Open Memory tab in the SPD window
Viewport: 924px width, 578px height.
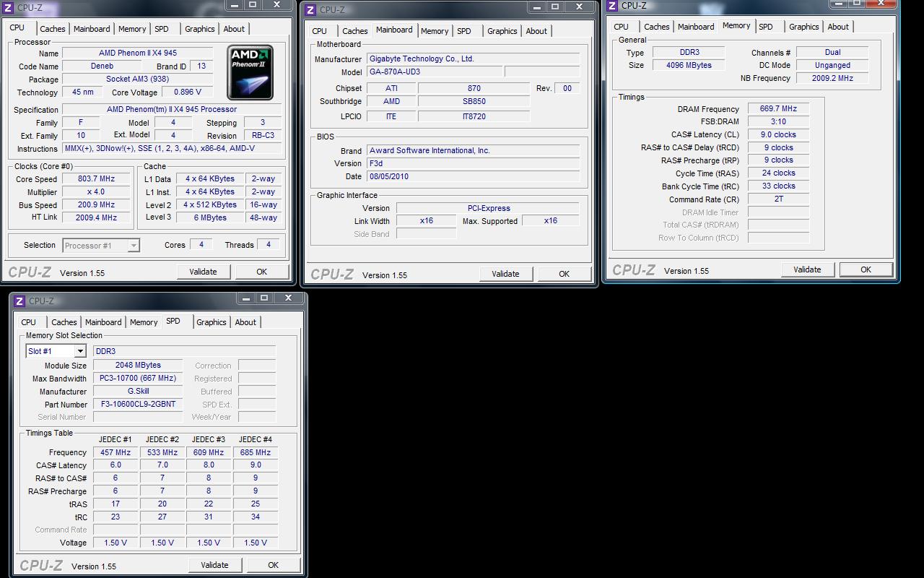144,322
